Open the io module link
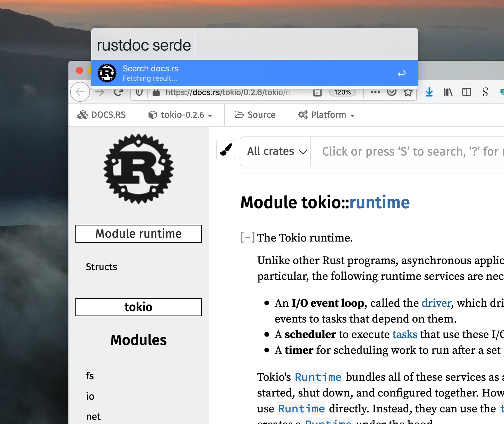 coord(90,396)
